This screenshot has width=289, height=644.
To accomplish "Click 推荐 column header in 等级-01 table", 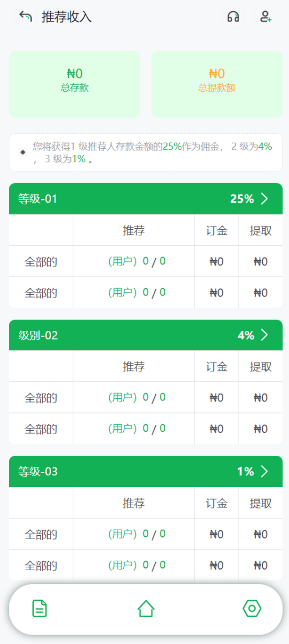I will click(x=134, y=230).
